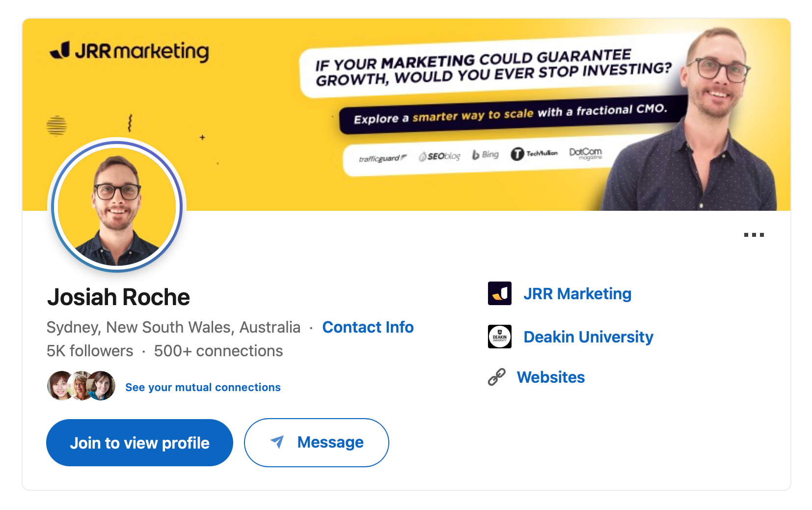Open the three-dot More options menu

[755, 235]
